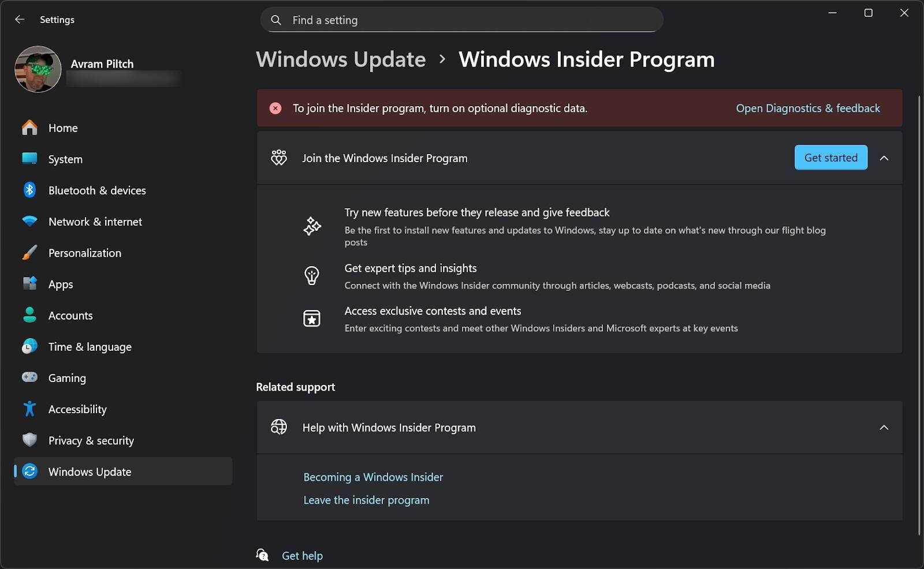Open Gaming via the controller icon

(x=29, y=377)
